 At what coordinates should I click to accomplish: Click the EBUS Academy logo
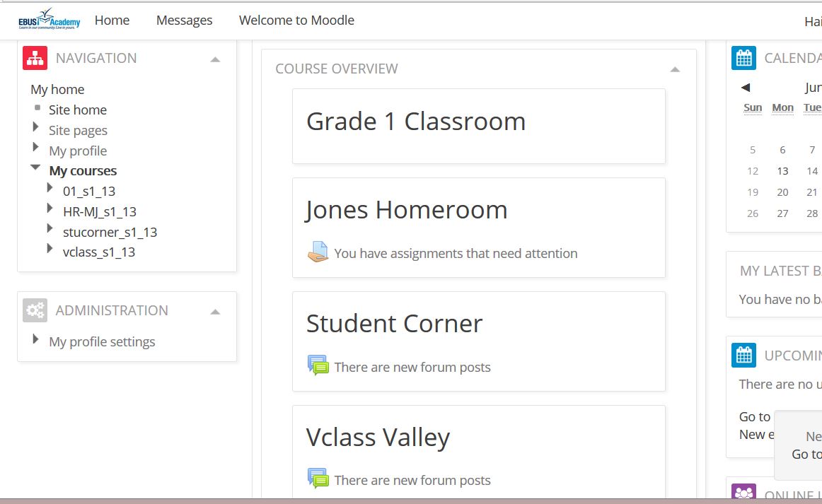point(50,19)
